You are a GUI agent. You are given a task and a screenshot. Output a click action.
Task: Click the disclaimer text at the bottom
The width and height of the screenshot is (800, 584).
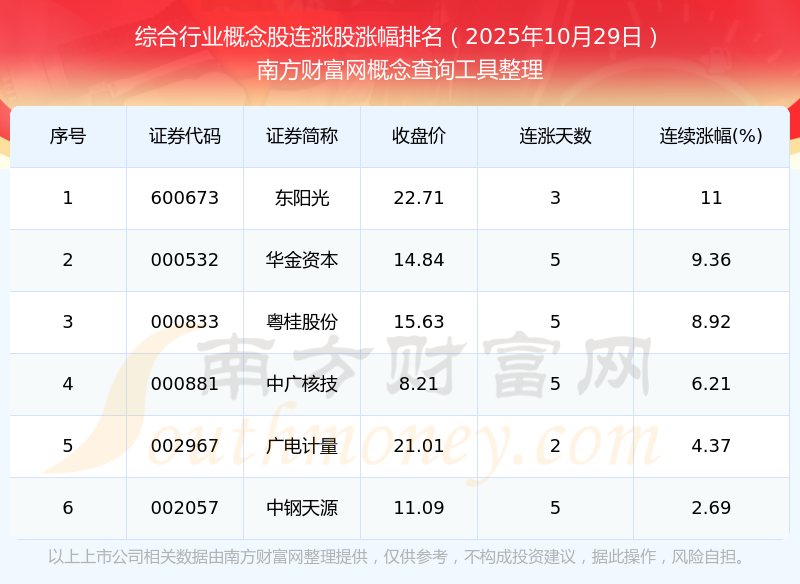click(x=398, y=557)
